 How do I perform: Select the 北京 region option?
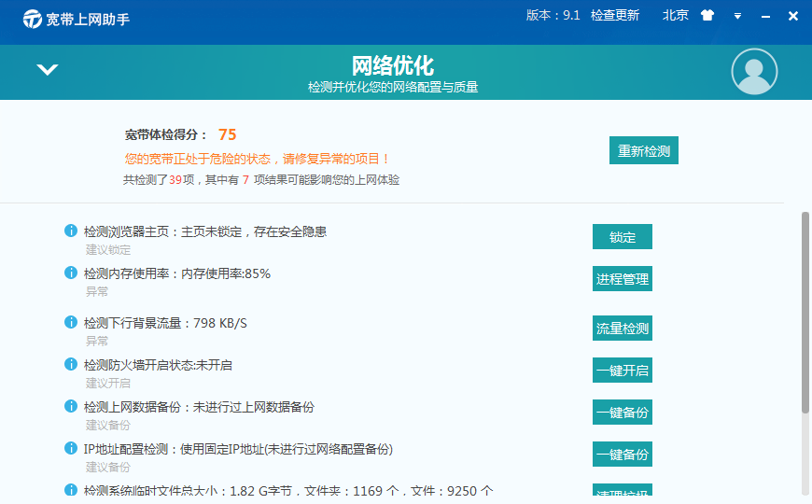[x=676, y=15]
